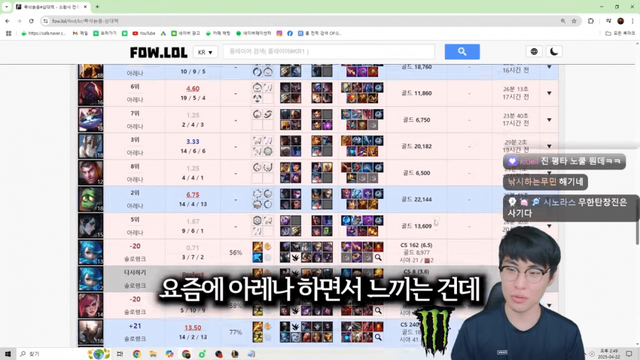Click '14 / 4 / 13' score text
The image size is (640, 360).
(193, 204)
